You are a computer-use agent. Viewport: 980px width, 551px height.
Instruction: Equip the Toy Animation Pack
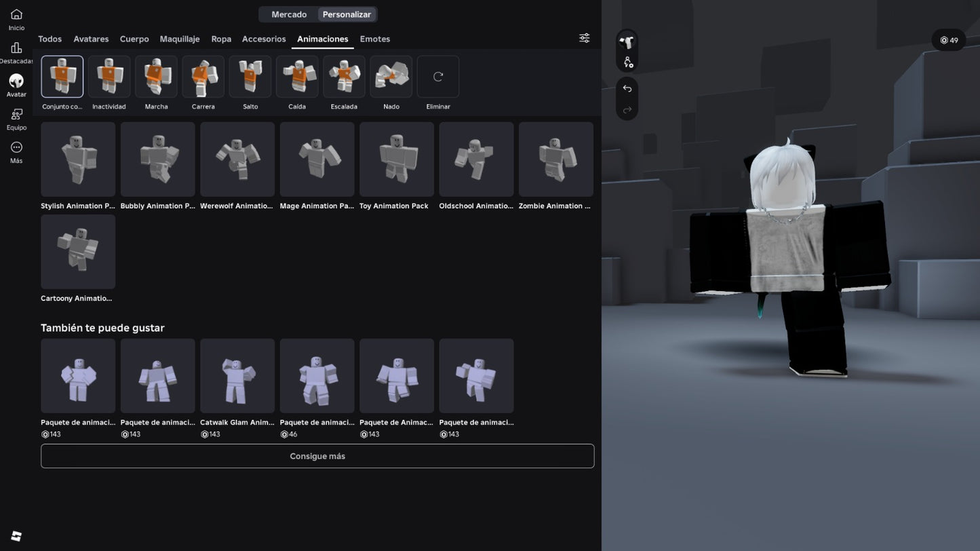point(397,159)
